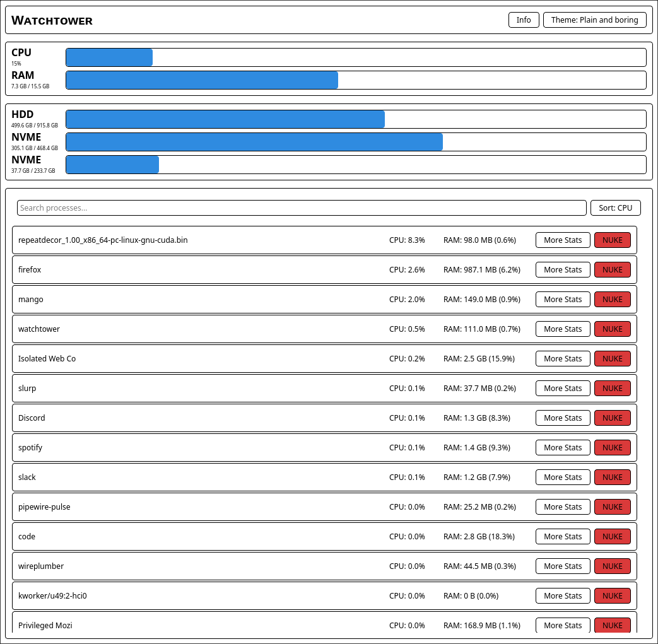Click More Stats for kworker/u49:2-hci0

point(563,596)
